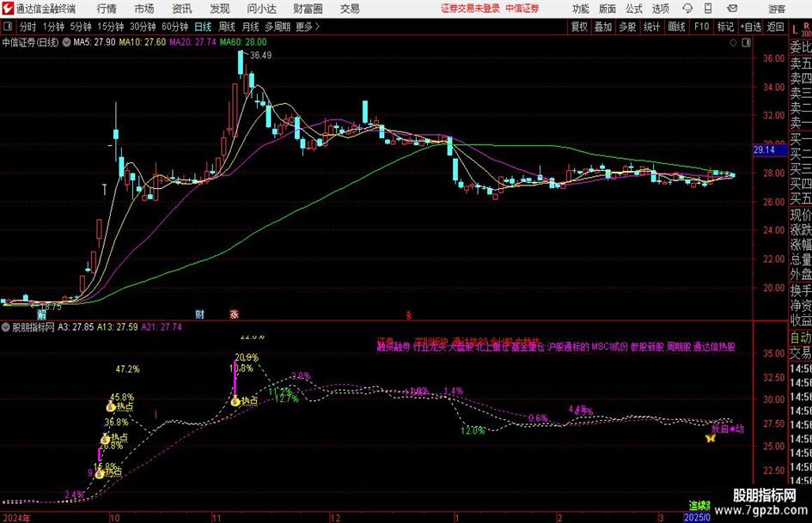Viewport: 812px width, 523px height.
Task: Open the 财富圈 menu
Action: pyautogui.click(x=308, y=9)
